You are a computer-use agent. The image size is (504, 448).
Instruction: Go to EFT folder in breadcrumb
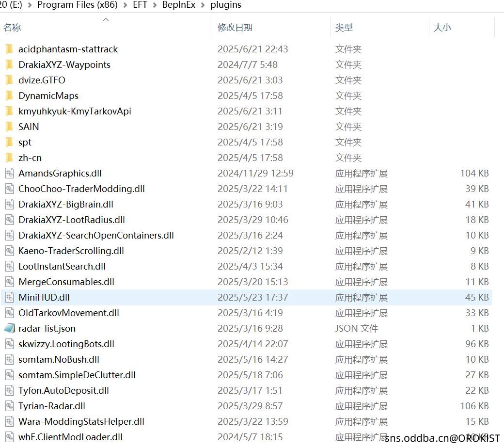140,5
